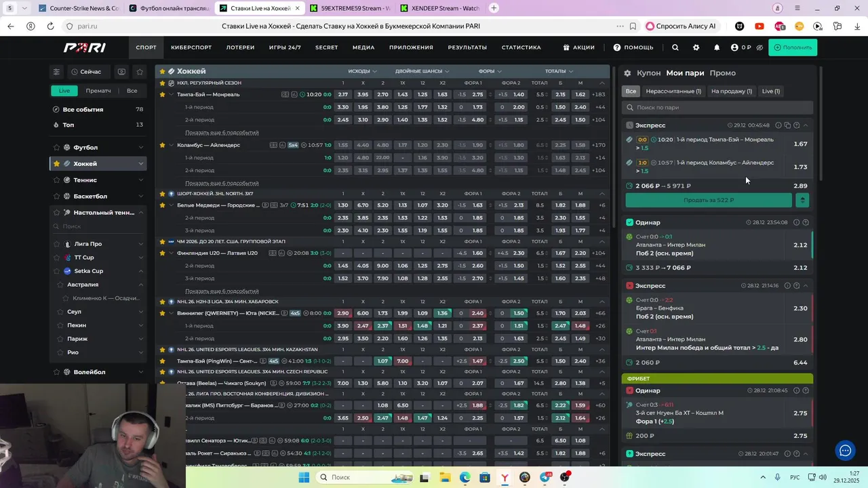
Task: Hide balance with the crossed-eye icon
Action: point(759,47)
